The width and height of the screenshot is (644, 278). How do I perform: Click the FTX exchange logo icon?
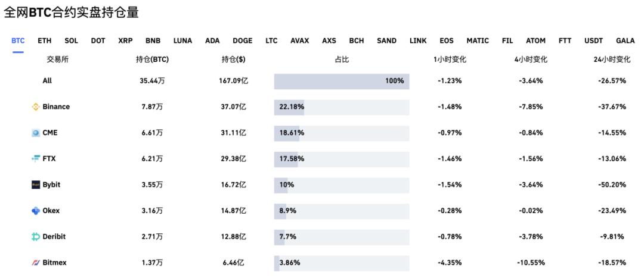[36, 159]
